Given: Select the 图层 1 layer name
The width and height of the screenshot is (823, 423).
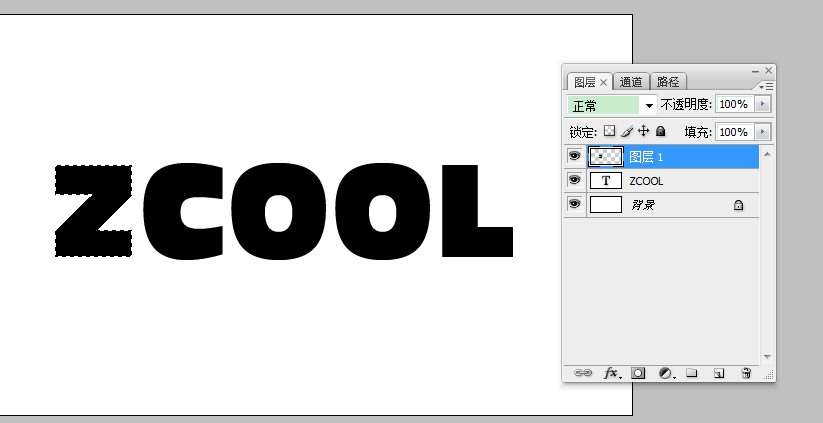Looking at the screenshot, I should click(646, 156).
